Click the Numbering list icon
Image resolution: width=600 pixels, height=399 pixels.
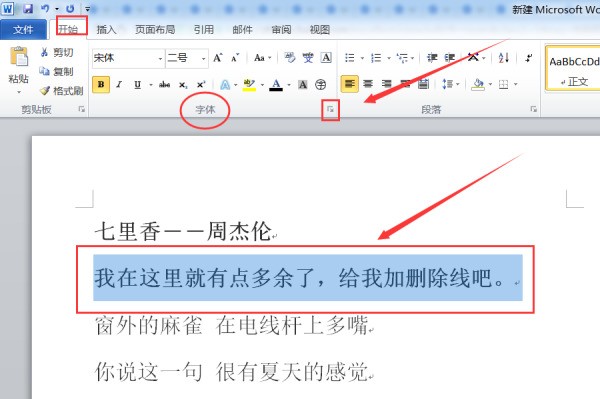[376, 58]
